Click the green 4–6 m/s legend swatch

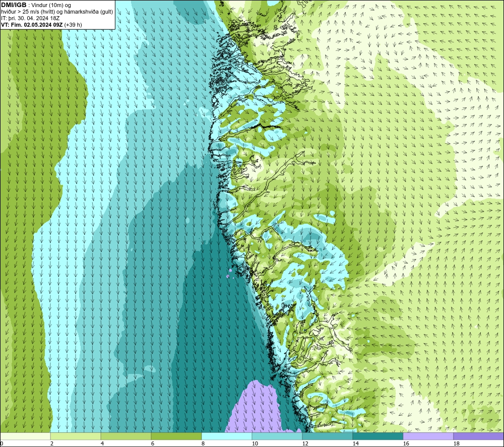point(126,436)
